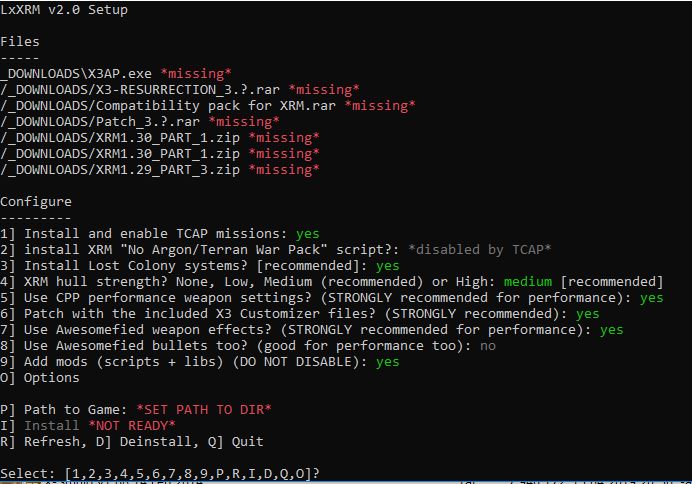Click the 'Install and enable TCAP missions' option
Screen dimensions: 692x484
[160, 233]
